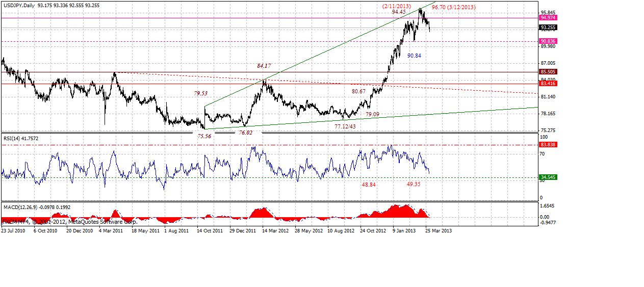Click the 79.09 price annotation

(x=372, y=114)
